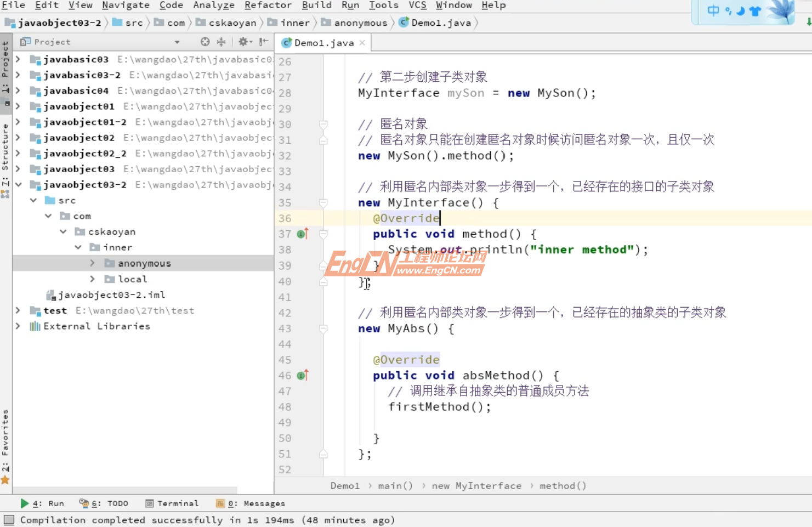Click main() in the bottom breadcrumb bar

394,486
